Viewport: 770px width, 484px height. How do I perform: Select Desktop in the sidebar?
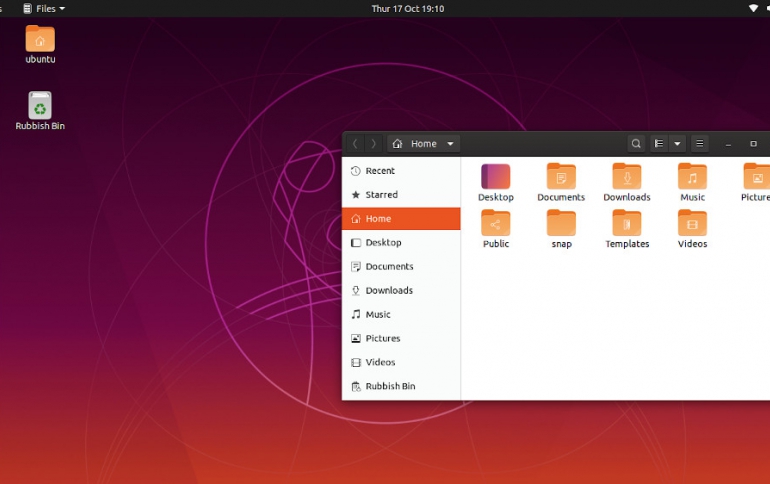point(401,242)
